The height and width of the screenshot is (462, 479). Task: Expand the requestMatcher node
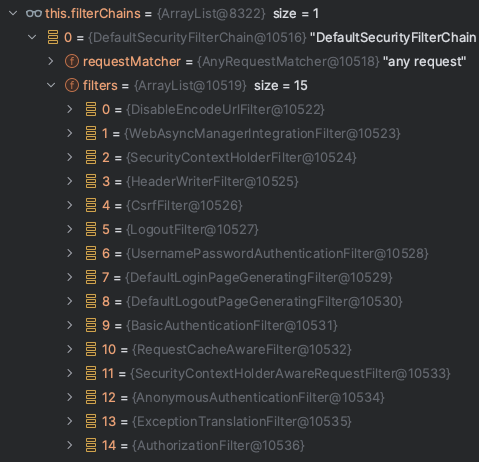pos(51,61)
